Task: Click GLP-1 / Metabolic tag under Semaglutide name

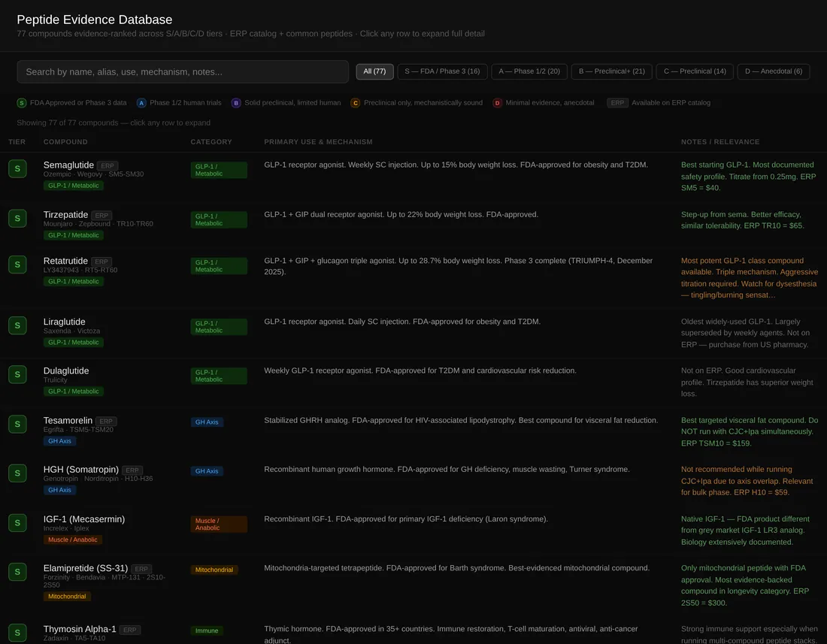Action: (74, 186)
